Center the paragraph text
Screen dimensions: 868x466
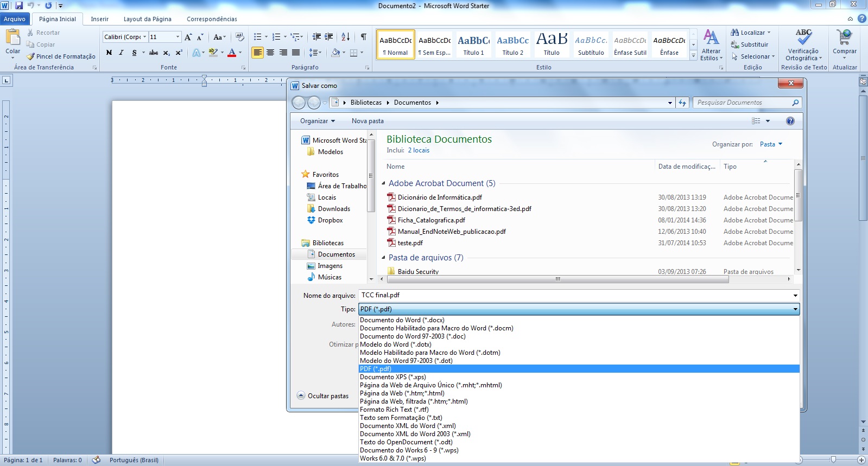(x=270, y=53)
